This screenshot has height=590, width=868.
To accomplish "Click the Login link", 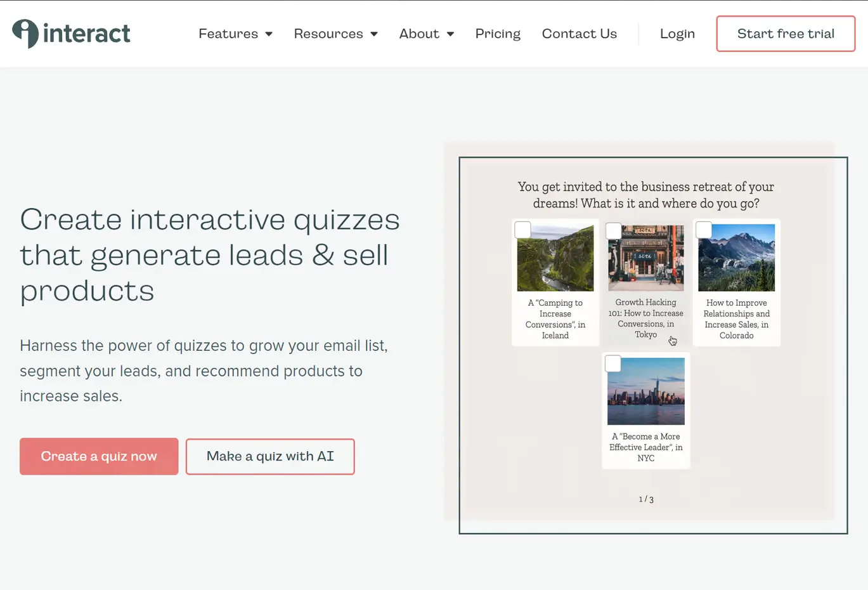I will pyautogui.click(x=677, y=34).
